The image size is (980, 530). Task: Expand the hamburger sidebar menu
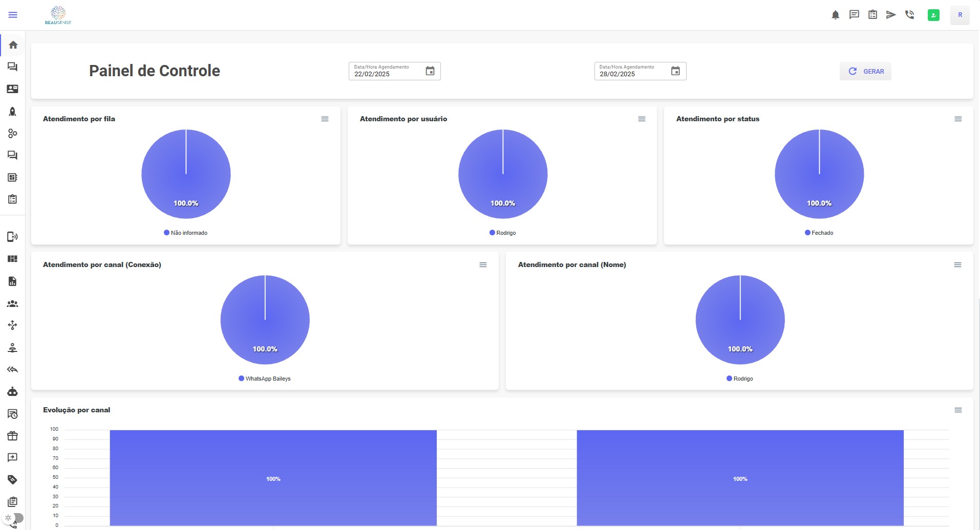coord(13,15)
